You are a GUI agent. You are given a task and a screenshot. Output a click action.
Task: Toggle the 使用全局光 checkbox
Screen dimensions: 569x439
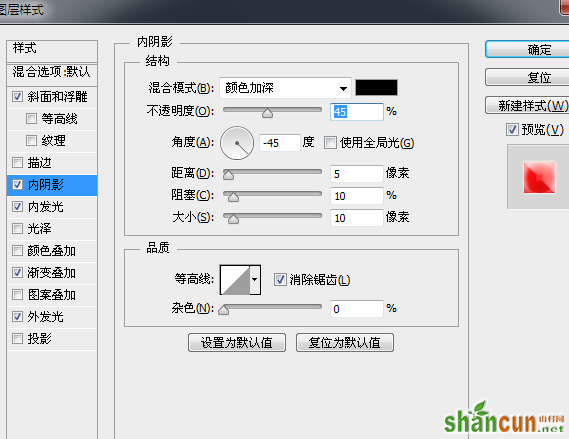(x=330, y=143)
